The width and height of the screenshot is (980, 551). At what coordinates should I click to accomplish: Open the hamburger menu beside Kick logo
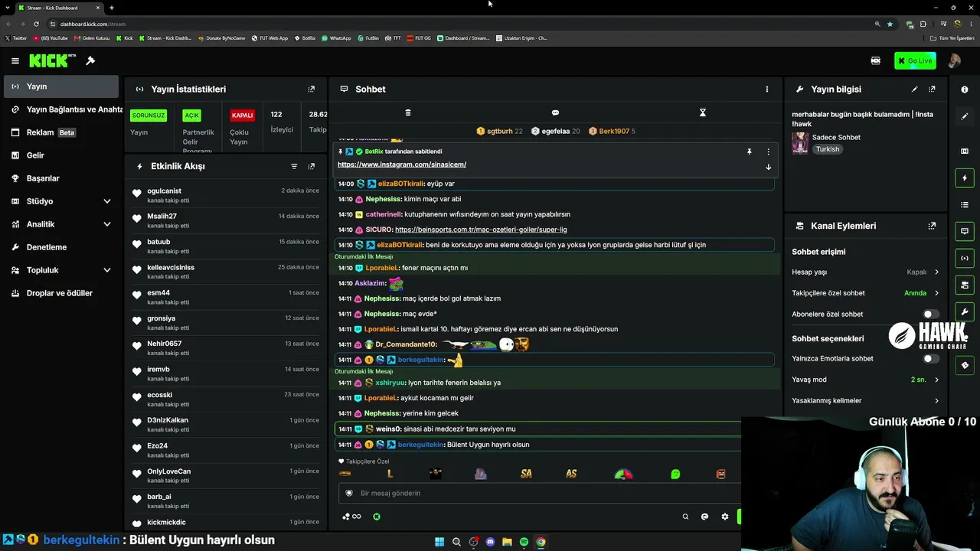click(x=15, y=60)
